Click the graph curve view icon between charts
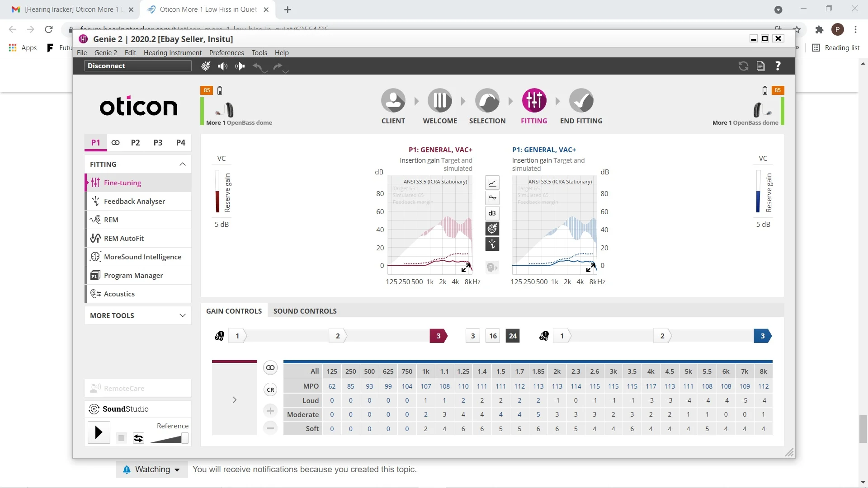The height and width of the screenshot is (488, 868). pos(492,183)
